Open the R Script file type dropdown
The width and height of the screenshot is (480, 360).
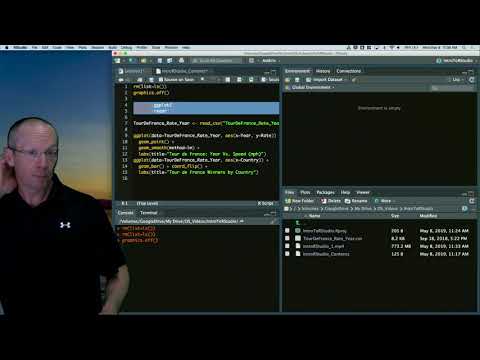[266, 203]
